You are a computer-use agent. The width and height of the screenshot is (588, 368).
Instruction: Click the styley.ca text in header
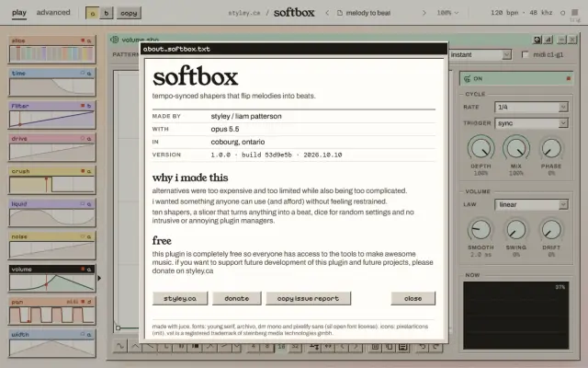244,13
